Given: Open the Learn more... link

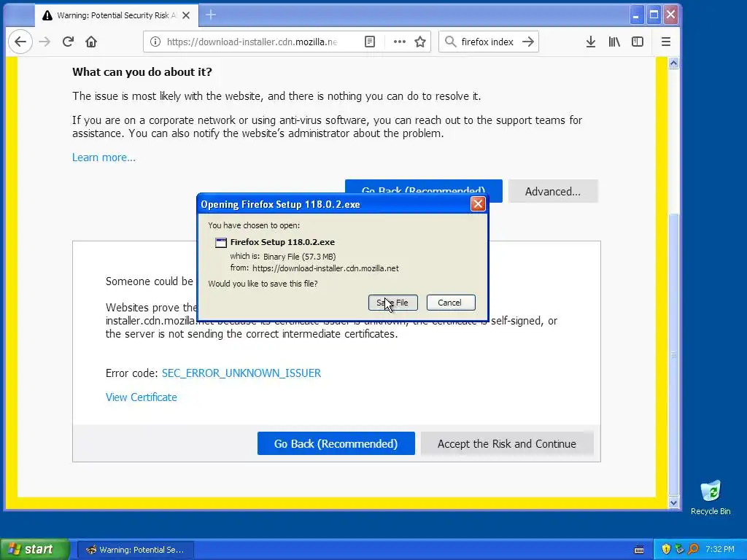Looking at the screenshot, I should click(104, 157).
